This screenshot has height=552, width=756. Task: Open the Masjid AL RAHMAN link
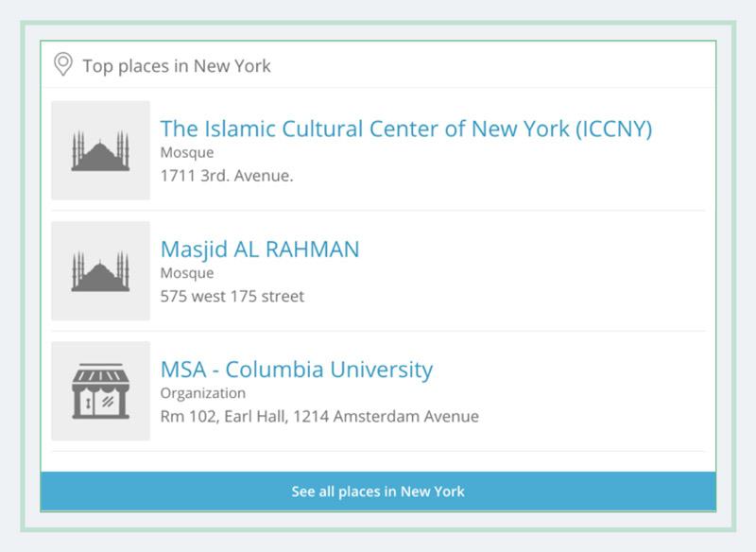(x=260, y=250)
